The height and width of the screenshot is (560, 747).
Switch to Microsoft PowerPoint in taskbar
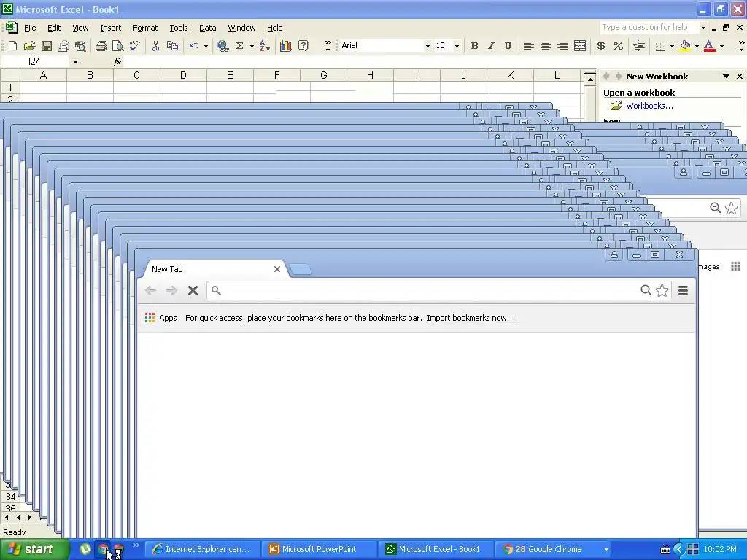(318, 549)
